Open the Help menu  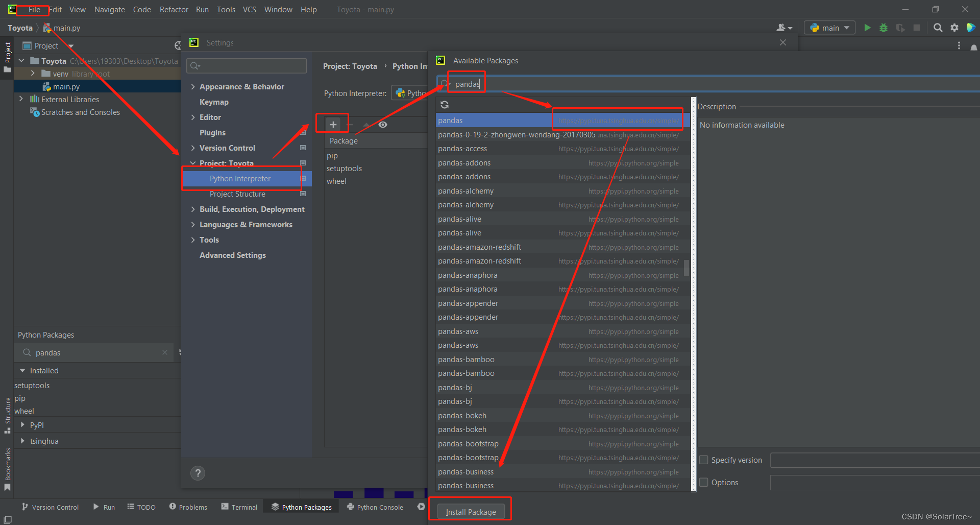(308, 9)
